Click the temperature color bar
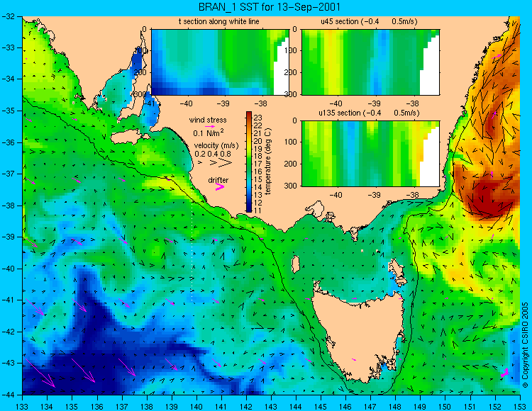 pos(249,162)
